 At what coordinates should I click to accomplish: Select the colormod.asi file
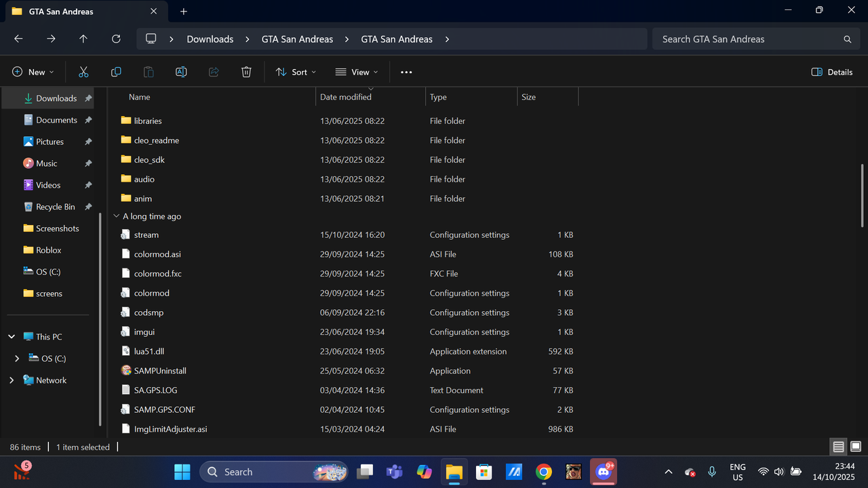pos(157,254)
